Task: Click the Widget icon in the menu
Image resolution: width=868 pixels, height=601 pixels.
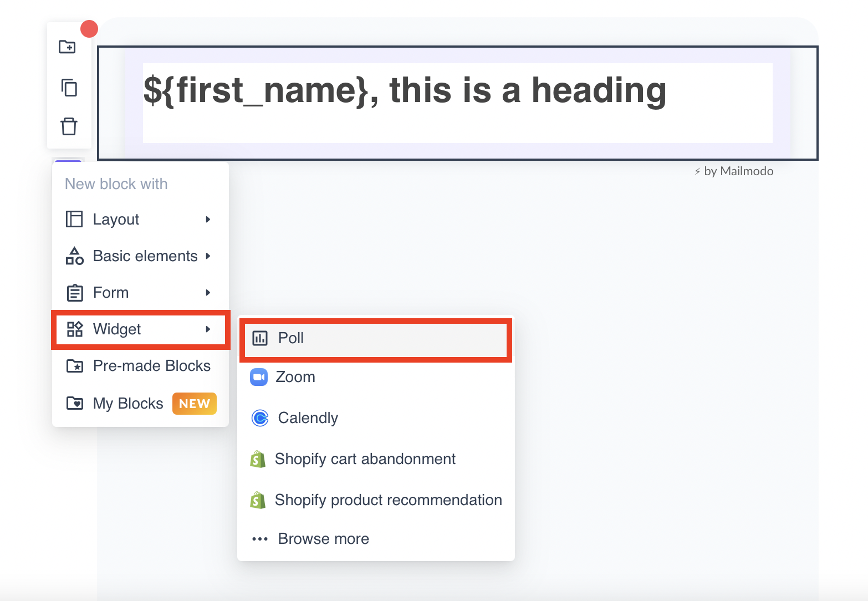Action: click(74, 329)
